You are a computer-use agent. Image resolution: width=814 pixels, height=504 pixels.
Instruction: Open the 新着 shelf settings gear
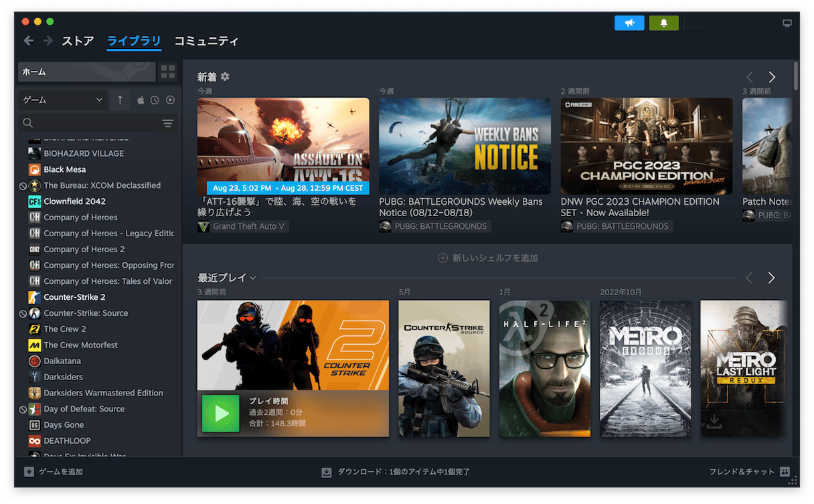225,76
